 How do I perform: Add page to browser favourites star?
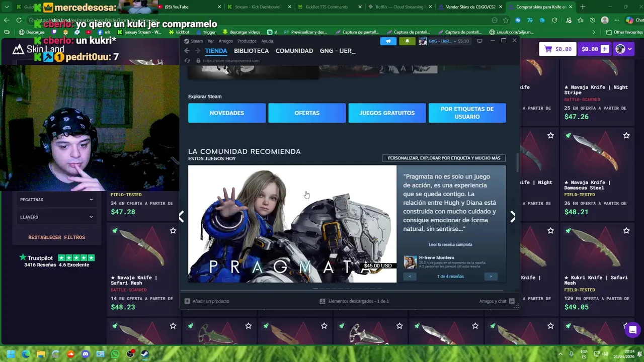pyautogui.click(x=506, y=20)
